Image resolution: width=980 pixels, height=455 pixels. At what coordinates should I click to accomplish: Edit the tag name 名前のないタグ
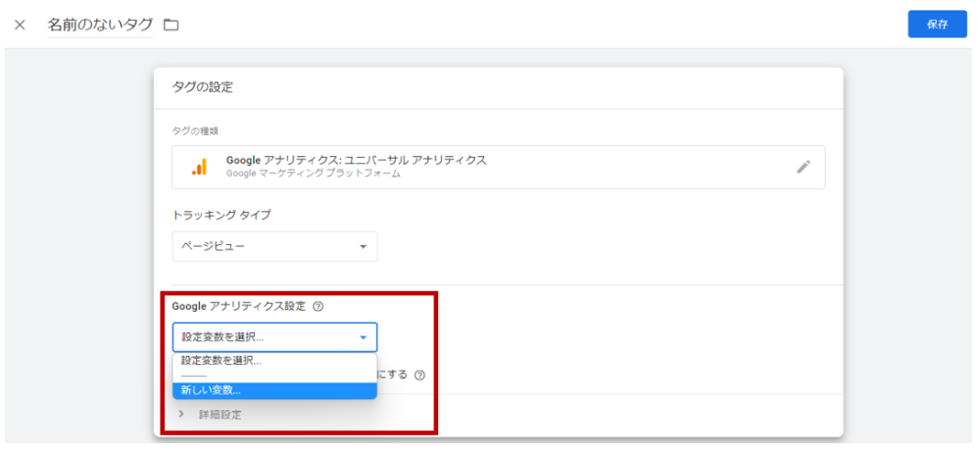point(100,25)
